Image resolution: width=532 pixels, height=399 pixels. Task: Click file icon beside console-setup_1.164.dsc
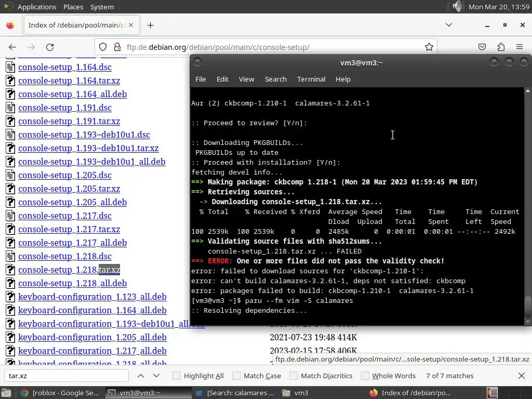10,67
